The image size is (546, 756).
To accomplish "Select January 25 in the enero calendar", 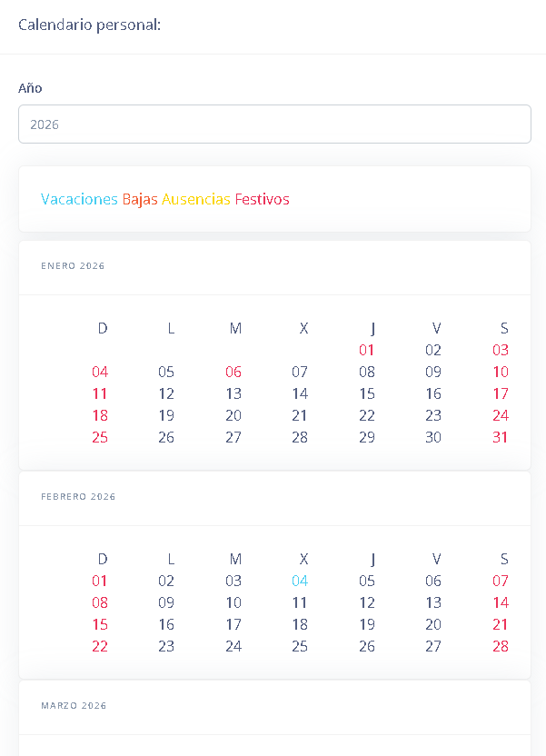I will [x=100, y=437].
